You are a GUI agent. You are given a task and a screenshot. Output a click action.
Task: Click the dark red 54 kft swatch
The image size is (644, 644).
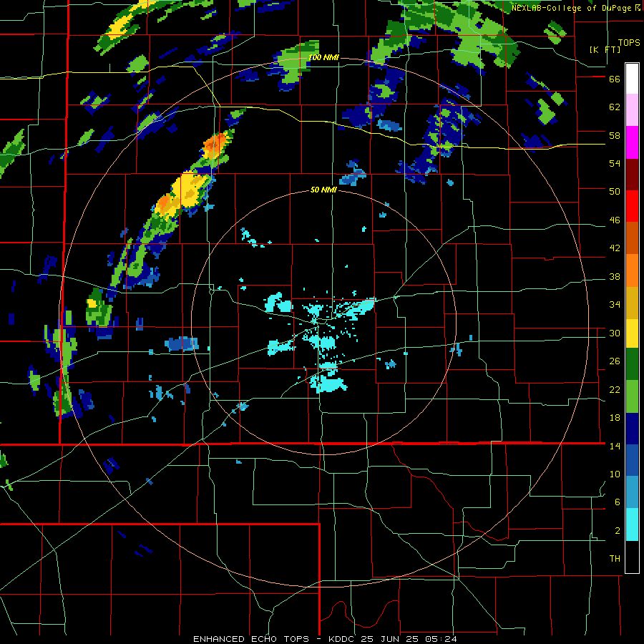coord(632,174)
